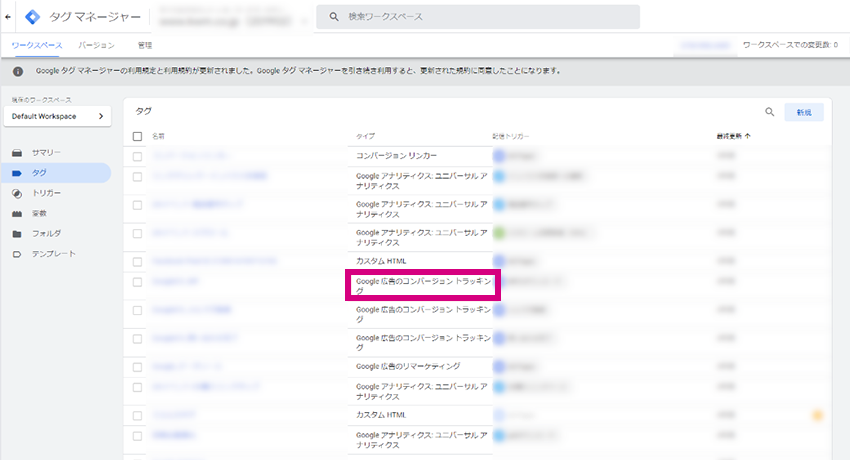Click the green trigger icon in the table

pyautogui.click(x=499, y=234)
